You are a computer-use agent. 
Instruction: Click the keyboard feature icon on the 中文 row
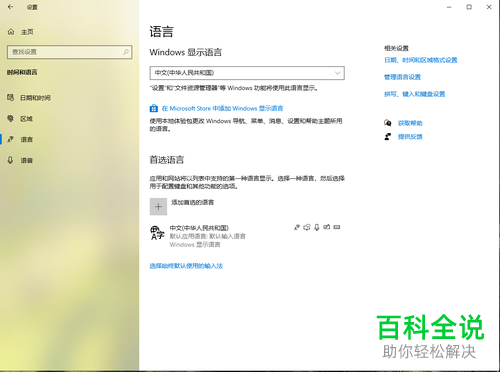pyautogui.click(x=337, y=227)
